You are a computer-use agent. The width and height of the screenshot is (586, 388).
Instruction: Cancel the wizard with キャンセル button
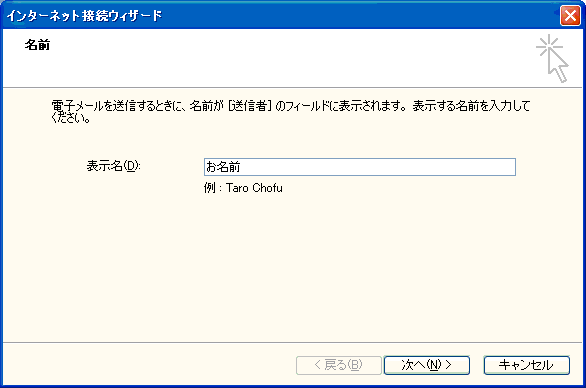coord(527,365)
